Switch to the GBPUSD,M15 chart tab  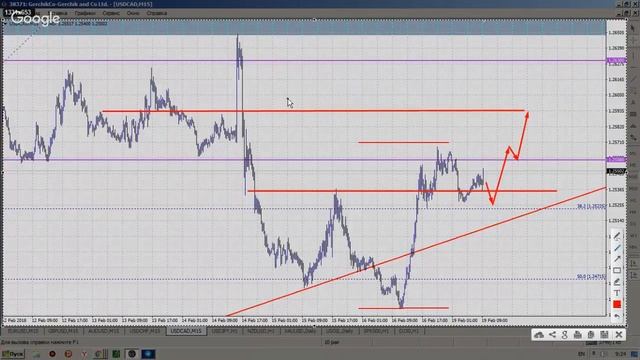pyautogui.click(x=63, y=331)
